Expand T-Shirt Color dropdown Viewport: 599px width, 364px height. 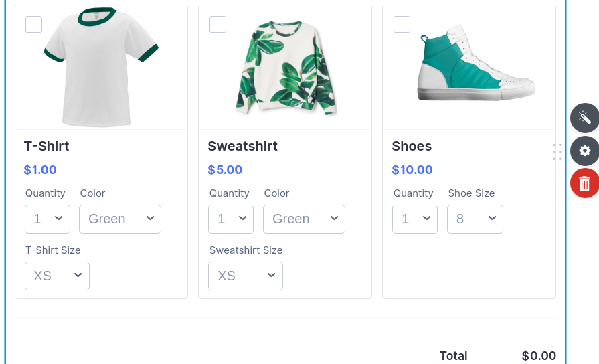(x=120, y=219)
